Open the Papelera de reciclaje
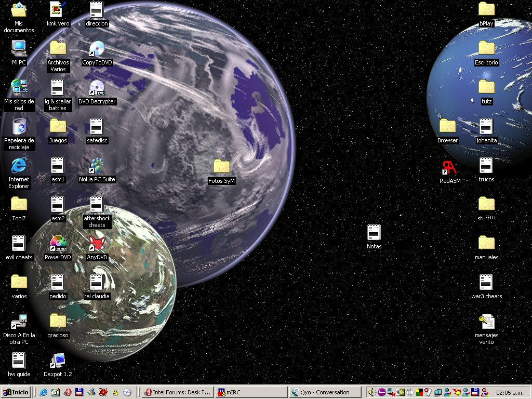 (x=19, y=126)
